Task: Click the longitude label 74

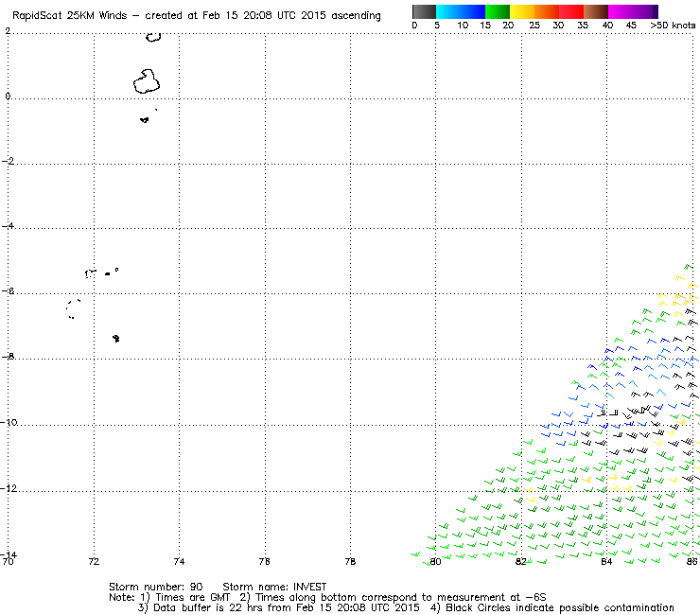Action: coord(179,561)
